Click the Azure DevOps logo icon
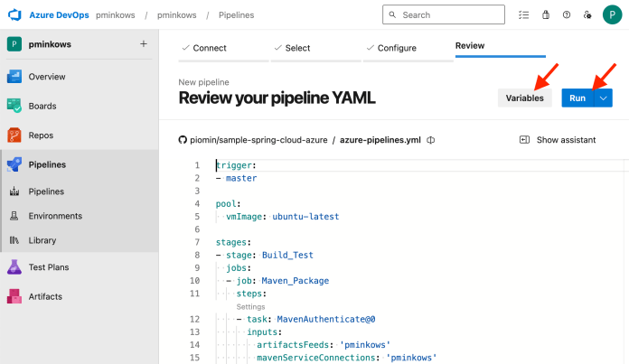 [x=14, y=14]
